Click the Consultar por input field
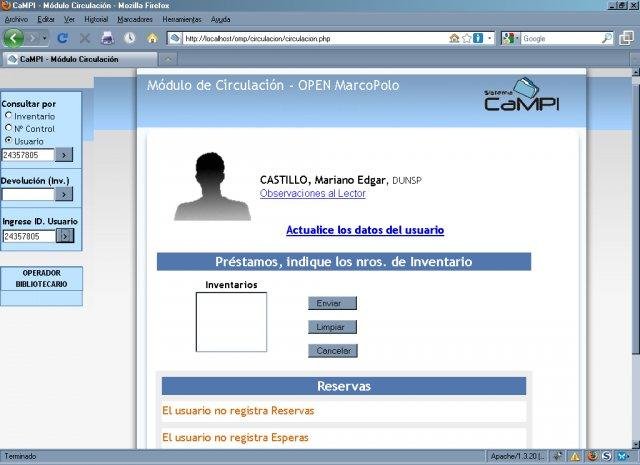The image size is (640, 465). (28, 155)
